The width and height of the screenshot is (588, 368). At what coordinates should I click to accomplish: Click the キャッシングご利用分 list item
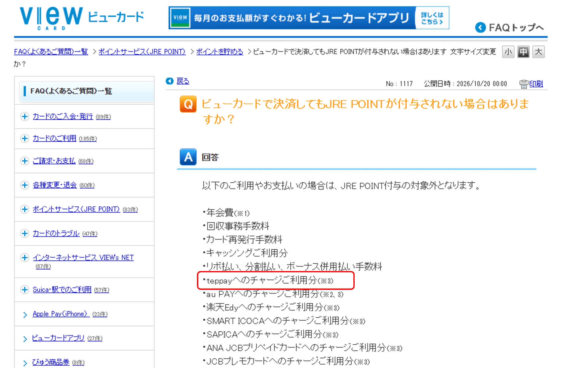[x=245, y=253]
